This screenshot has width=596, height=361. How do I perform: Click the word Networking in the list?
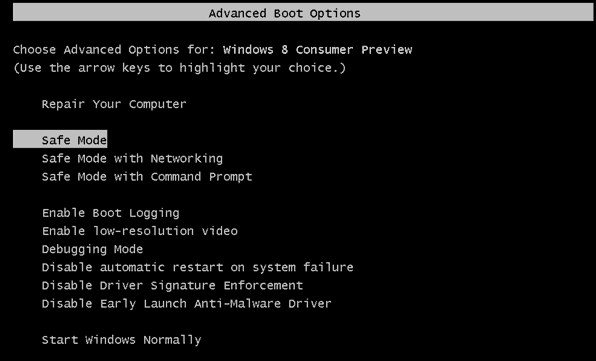187,159
